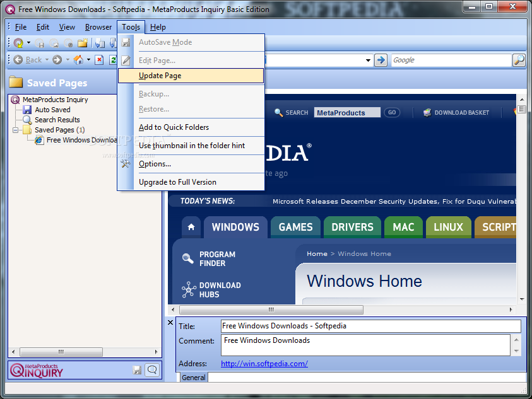
Task: Click the save page with disk icon
Action: tap(40, 43)
